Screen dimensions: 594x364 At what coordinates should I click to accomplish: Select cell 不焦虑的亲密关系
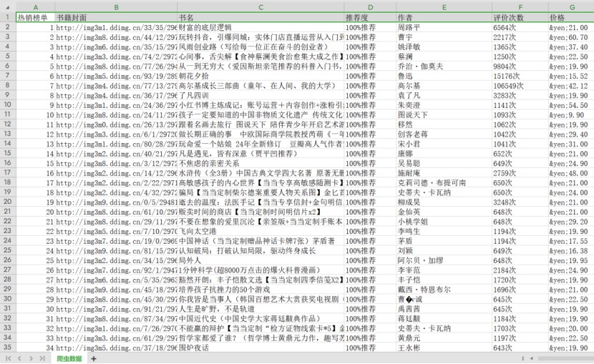click(x=261, y=163)
